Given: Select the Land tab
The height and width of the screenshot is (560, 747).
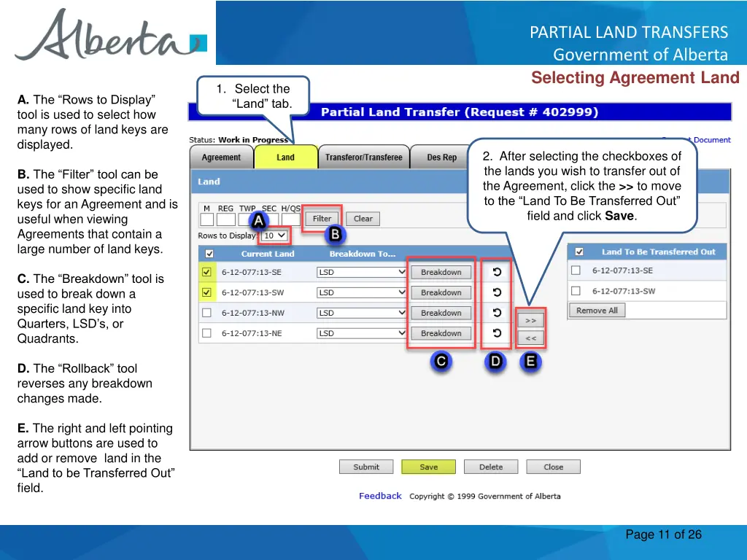Looking at the screenshot, I should click(x=285, y=157).
